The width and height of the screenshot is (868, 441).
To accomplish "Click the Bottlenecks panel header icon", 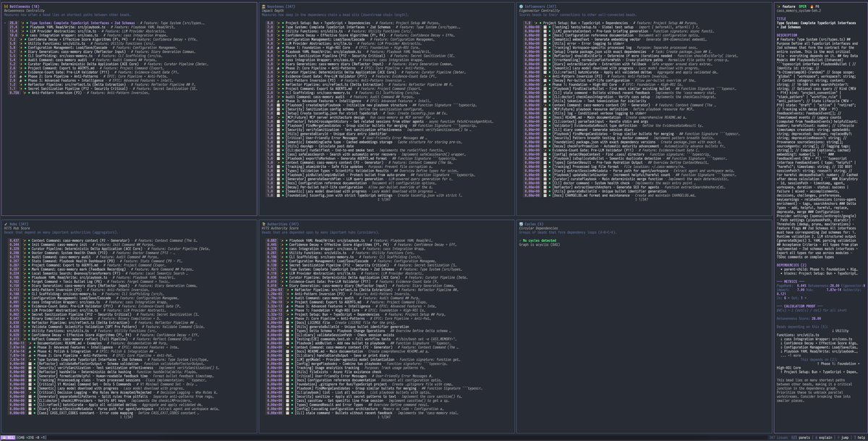I will coord(6,7).
